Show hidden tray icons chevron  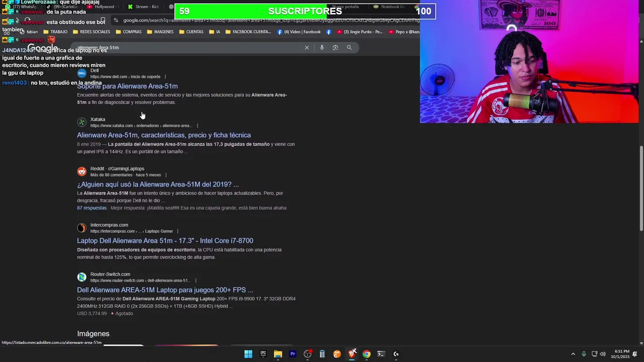(573, 354)
